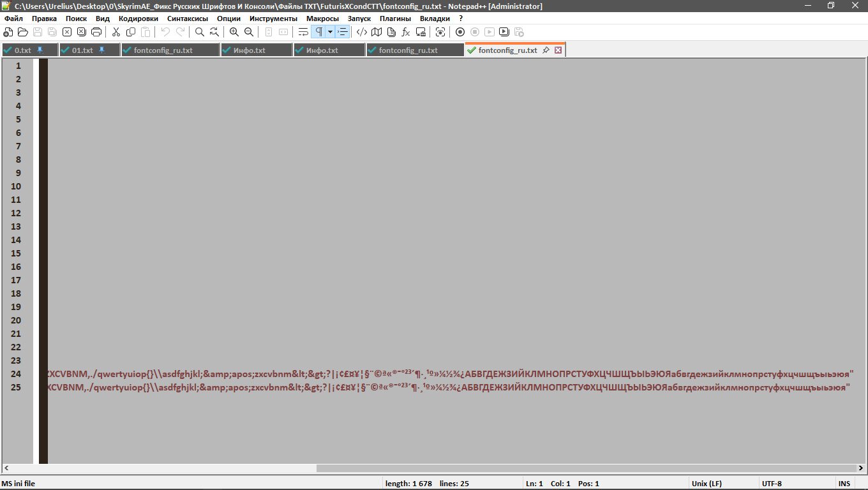Click Unix (LF) line ending in status bar
The image size is (868, 490).
click(x=707, y=484)
